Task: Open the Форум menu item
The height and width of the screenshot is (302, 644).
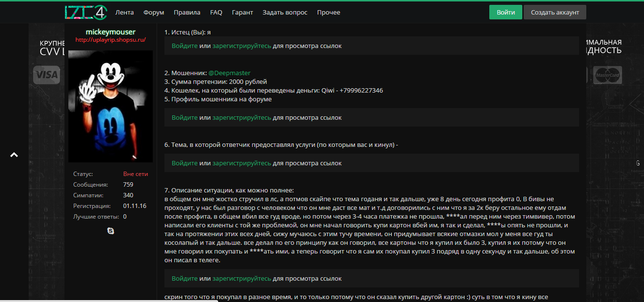Action: pos(154,12)
